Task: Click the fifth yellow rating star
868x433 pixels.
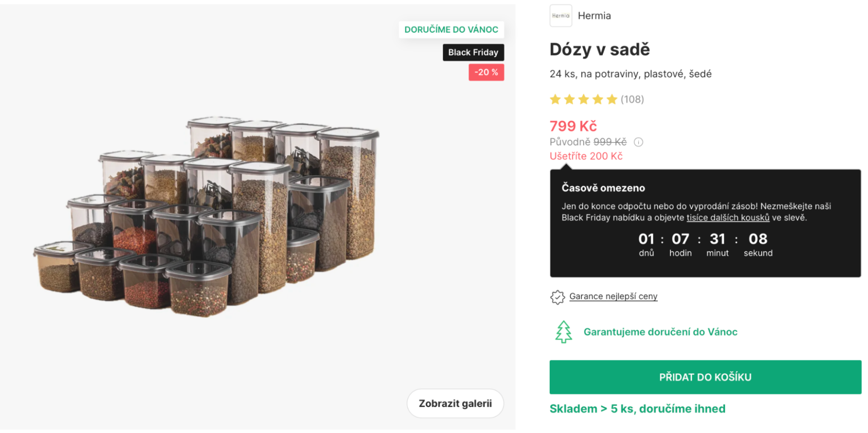Action: click(x=612, y=99)
